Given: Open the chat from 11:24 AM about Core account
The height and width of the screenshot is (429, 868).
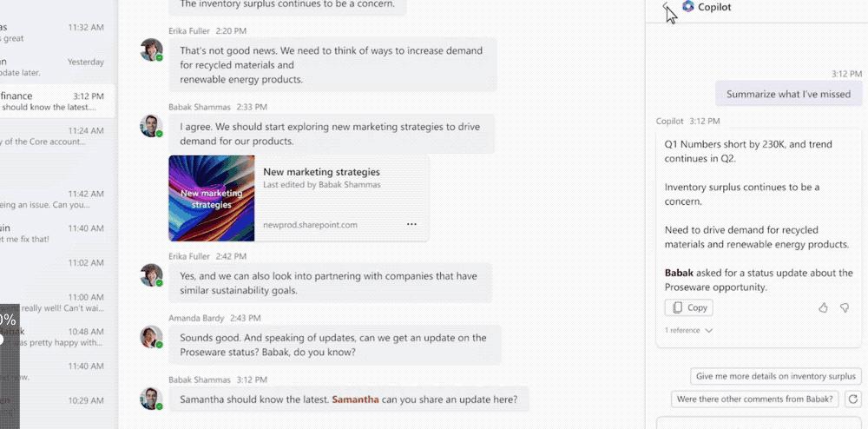Looking at the screenshot, I should click(53, 136).
